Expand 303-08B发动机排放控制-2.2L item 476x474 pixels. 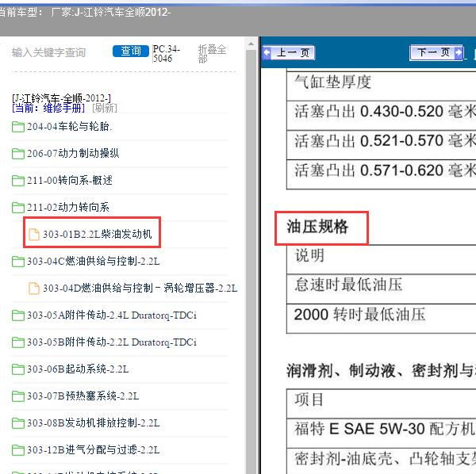pos(93,423)
